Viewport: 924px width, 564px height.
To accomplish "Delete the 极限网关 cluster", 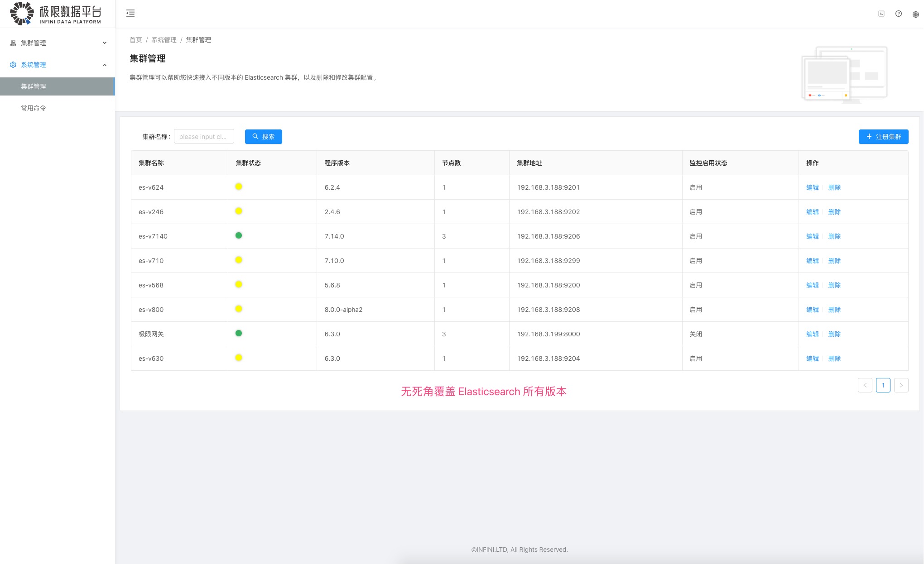I will [x=834, y=334].
